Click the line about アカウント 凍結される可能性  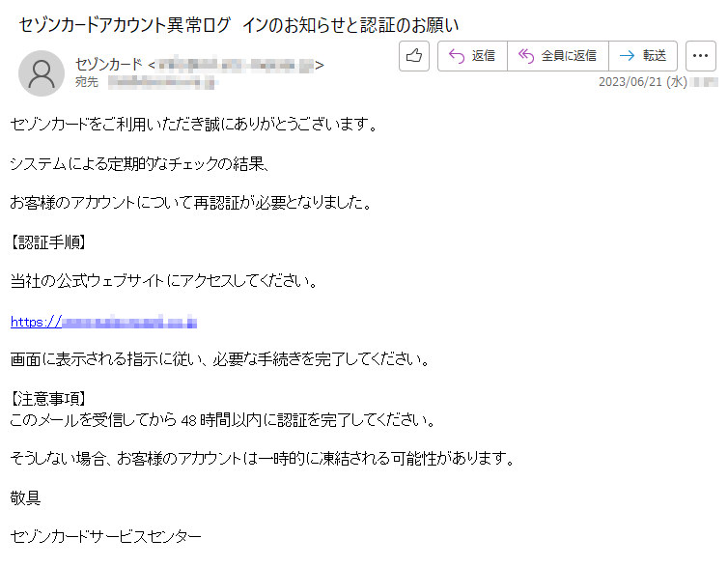pos(263,459)
